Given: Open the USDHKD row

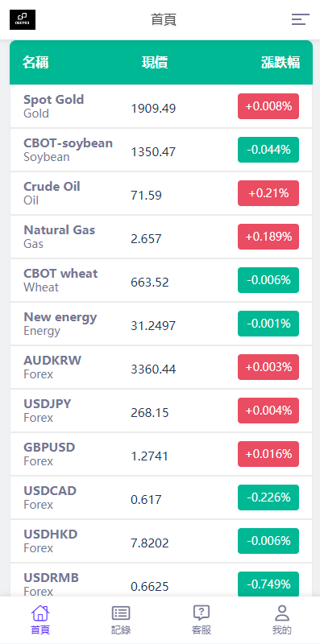Looking at the screenshot, I should 161,541.
